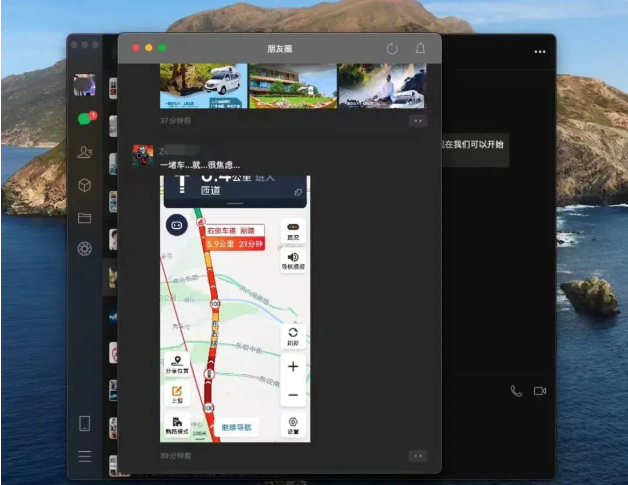Open the contacts icon in WeChat sidebar

[x=85, y=152]
